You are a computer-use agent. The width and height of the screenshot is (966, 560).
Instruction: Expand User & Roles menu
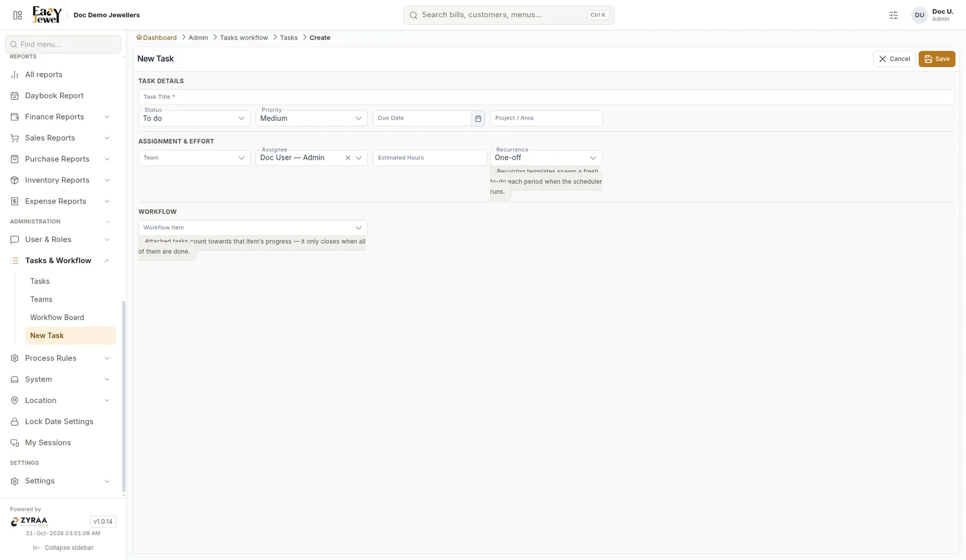(60, 240)
